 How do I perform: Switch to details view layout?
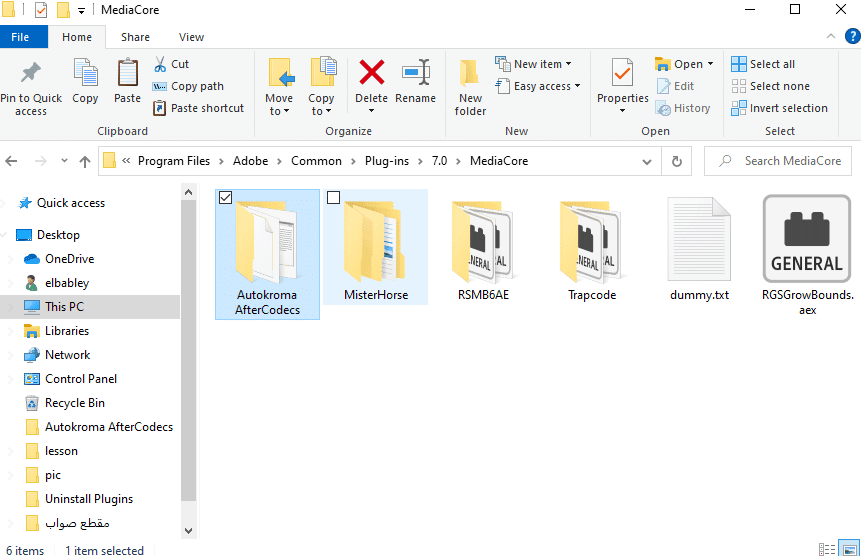pyautogui.click(x=826, y=549)
